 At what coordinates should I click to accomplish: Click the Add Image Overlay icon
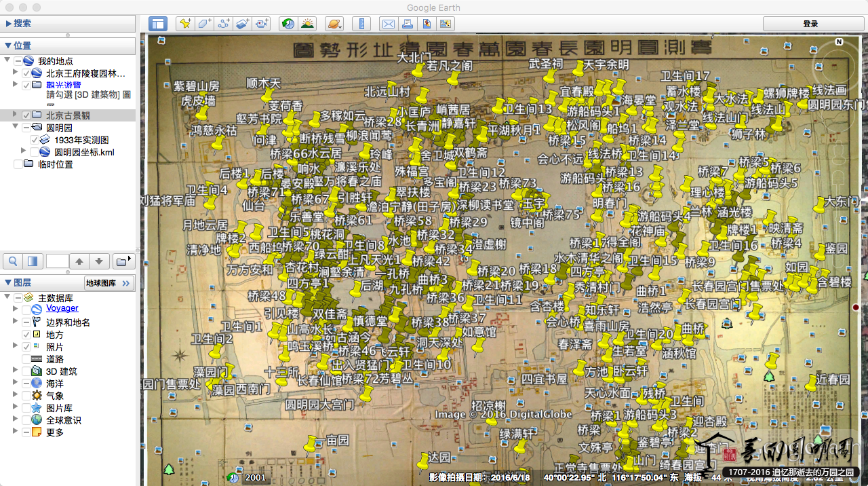click(242, 24)
